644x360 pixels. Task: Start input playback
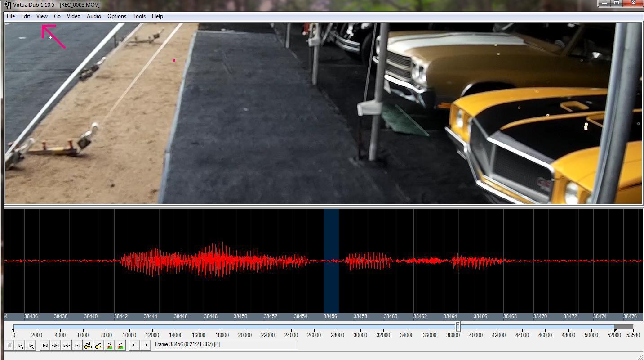point(20,346)
